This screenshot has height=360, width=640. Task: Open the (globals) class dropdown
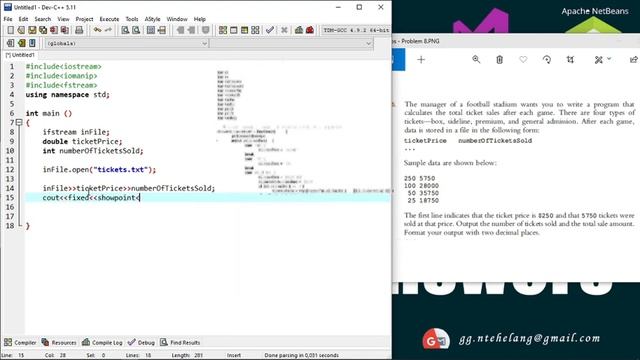127,43
